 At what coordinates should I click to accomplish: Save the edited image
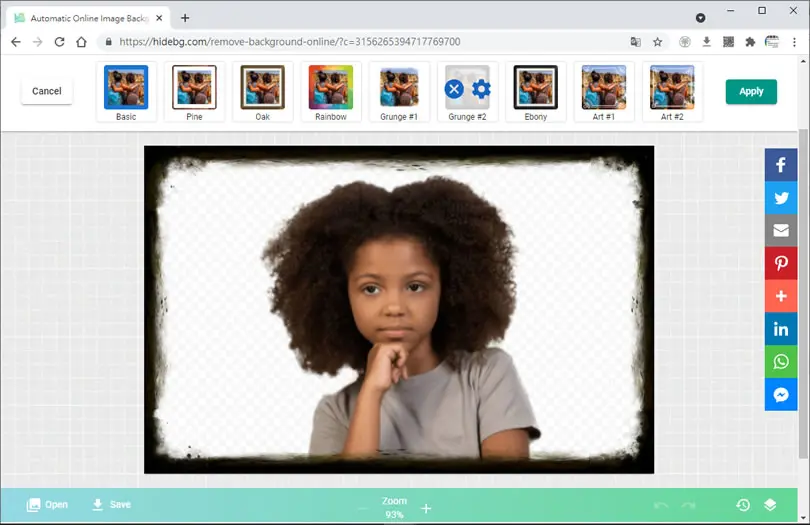(112, 504)
